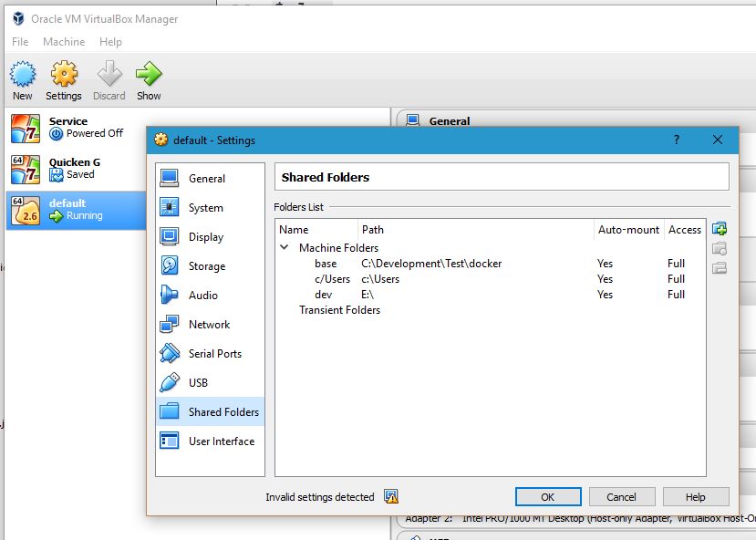Click the add shared folder icon
The image size is (756, 540).
pyautogui.click(x=720, y=229)
